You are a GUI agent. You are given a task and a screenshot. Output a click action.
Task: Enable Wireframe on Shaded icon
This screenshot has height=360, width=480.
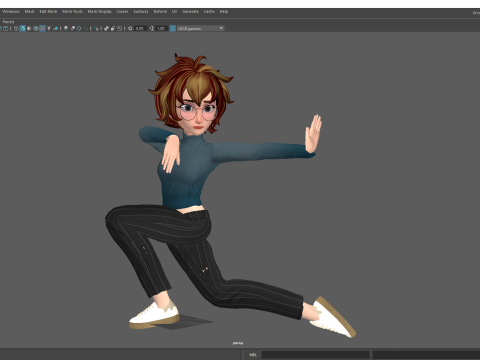[36, 28]
